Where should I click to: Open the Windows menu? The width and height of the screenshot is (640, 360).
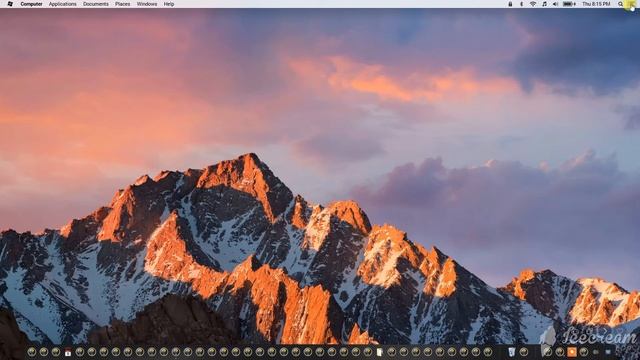(x=147, y=4)
